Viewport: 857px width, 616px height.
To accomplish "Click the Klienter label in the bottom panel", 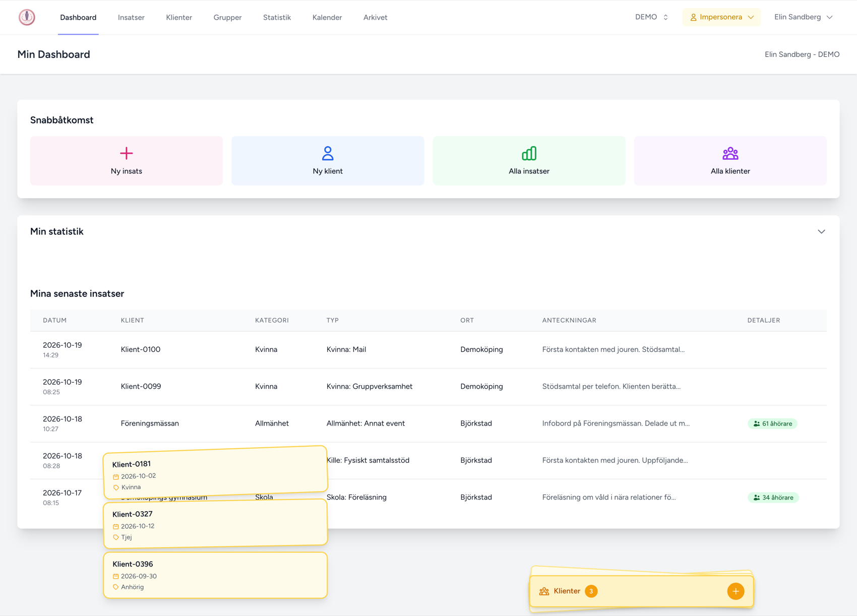I will click(567, 591).
